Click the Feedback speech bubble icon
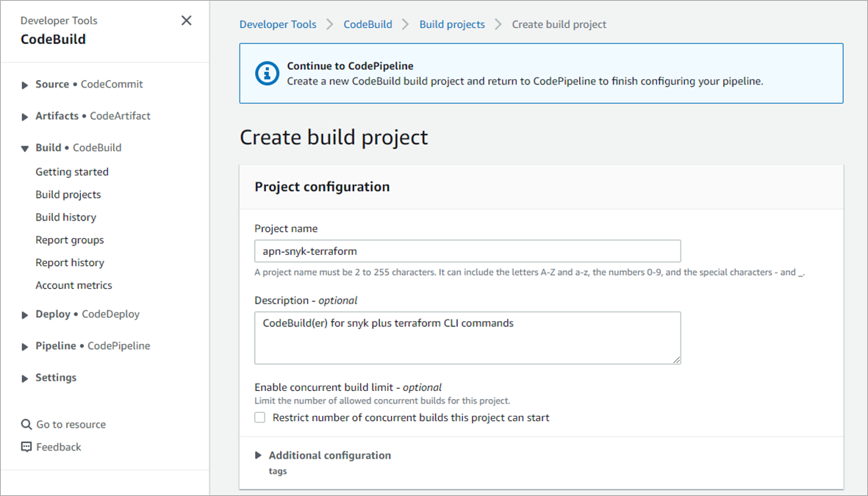 coord(26,447)
